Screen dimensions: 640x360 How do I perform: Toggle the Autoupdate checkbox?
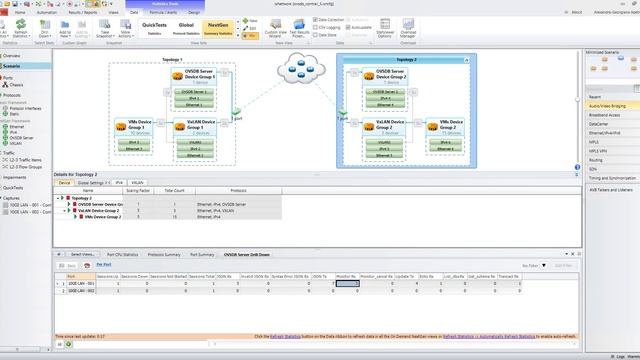(x=348, y=27)
